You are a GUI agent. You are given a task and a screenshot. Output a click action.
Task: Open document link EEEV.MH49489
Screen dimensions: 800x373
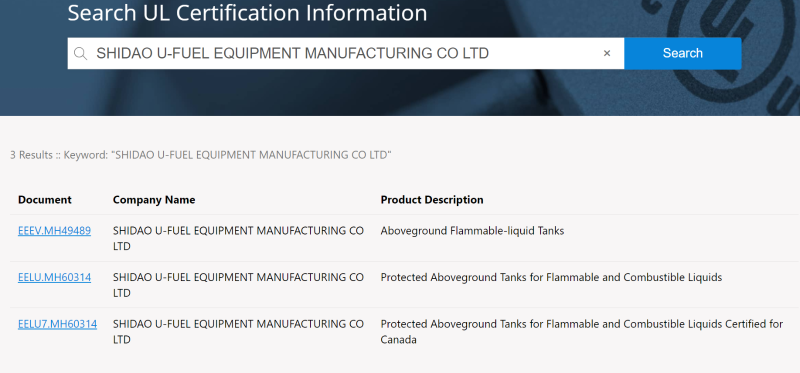coord(55,231)
